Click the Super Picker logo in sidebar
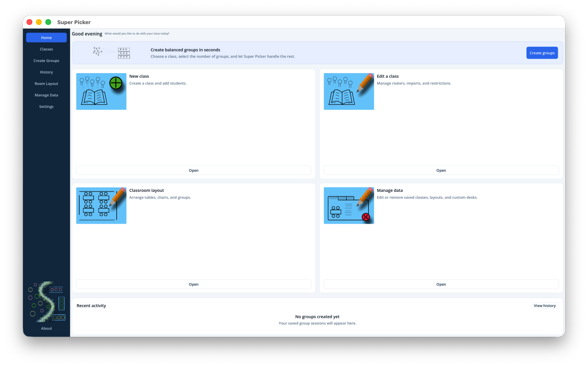This screenshot has width=588, height=367. tap(47, 301)
